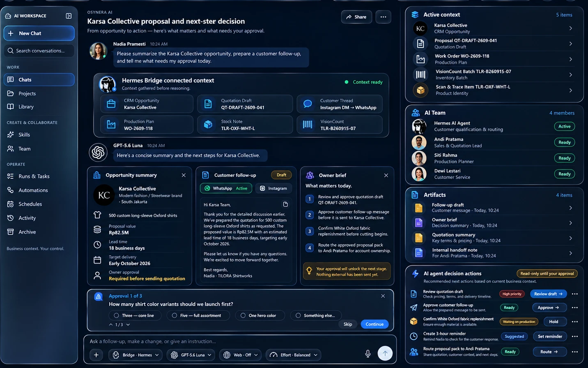The height and width of the screenshot is (368, 588).
Task: Select the WhatsApp Active channel tab
Action: (x=225, y=188)
